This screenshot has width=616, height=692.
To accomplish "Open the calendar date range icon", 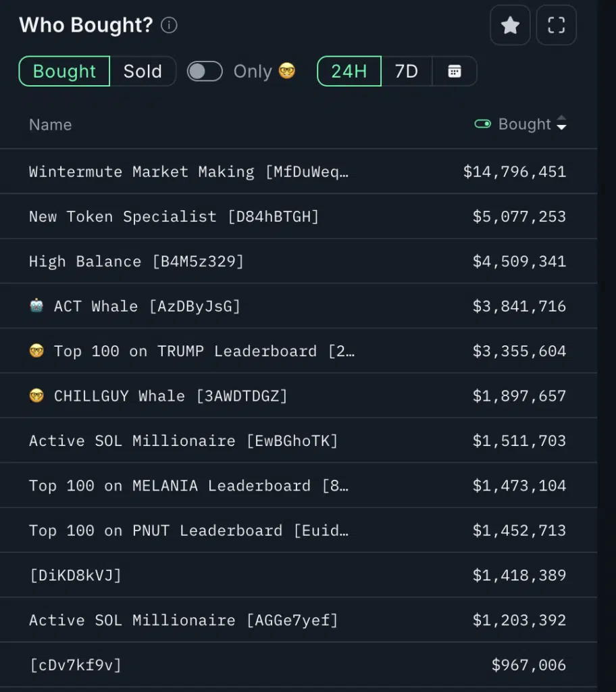I will [455, 71].
